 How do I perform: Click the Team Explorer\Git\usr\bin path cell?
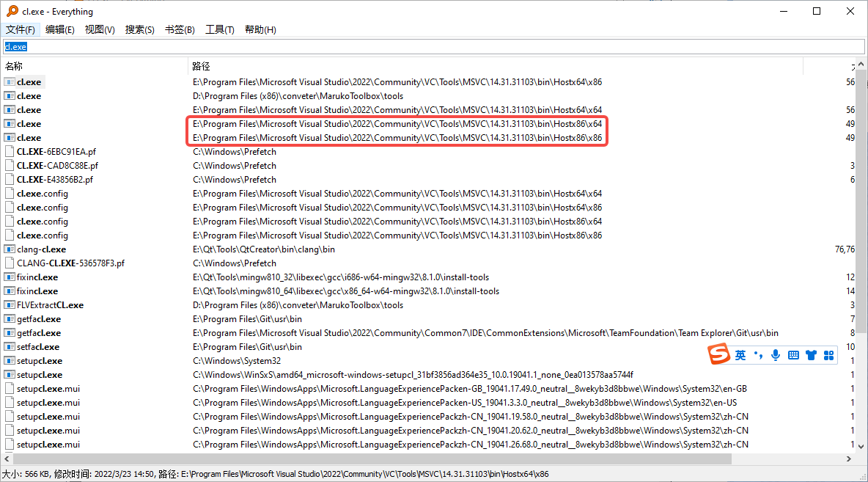pos(485,333)
